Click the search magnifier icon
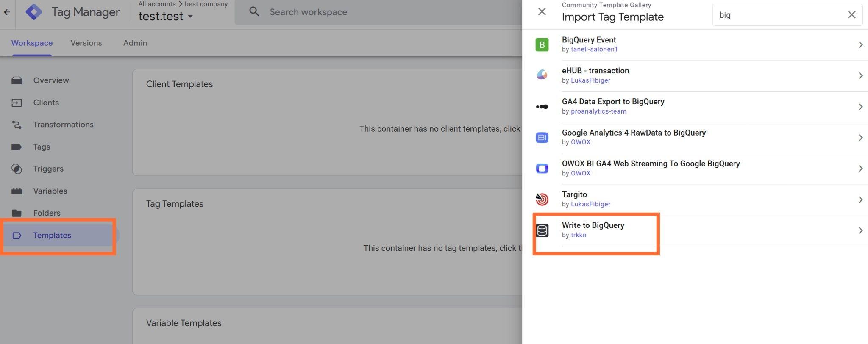868x344 pixels. point(254,12)
